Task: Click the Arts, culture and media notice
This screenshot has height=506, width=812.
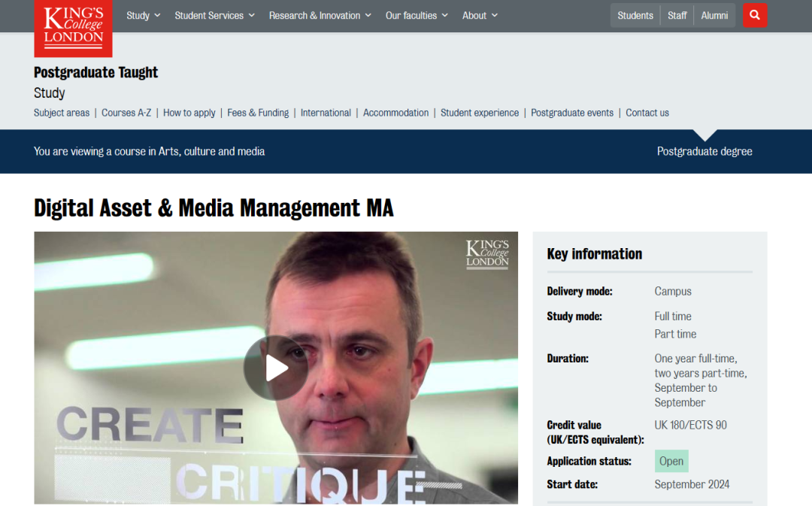Action: tap(149, 151)
